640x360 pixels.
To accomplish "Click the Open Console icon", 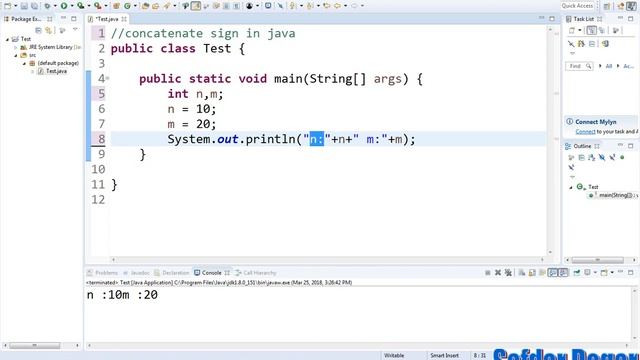I will (x=604, y=273).
